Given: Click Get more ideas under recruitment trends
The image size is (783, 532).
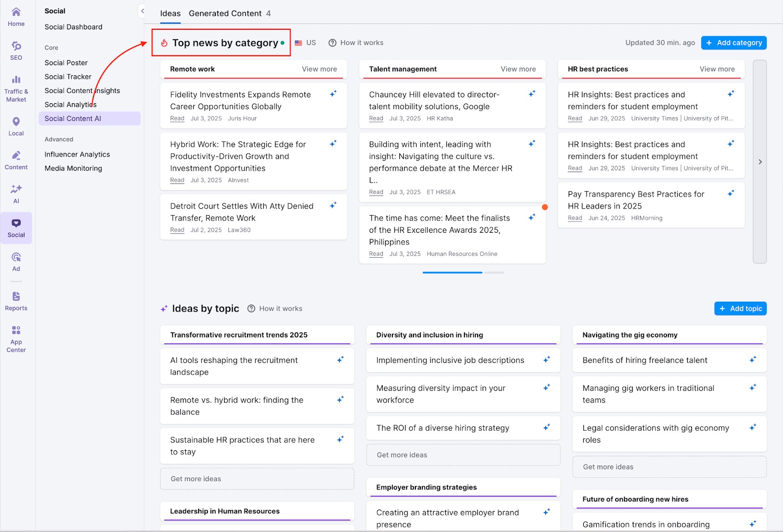Looking at the screenshot, I should click(196, 479).
